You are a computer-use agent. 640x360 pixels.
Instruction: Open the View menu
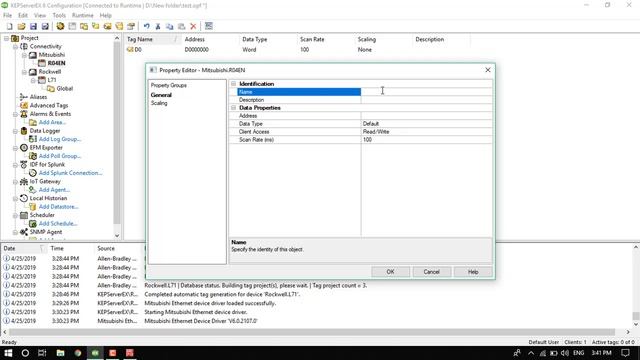click(x=40, y=15)
